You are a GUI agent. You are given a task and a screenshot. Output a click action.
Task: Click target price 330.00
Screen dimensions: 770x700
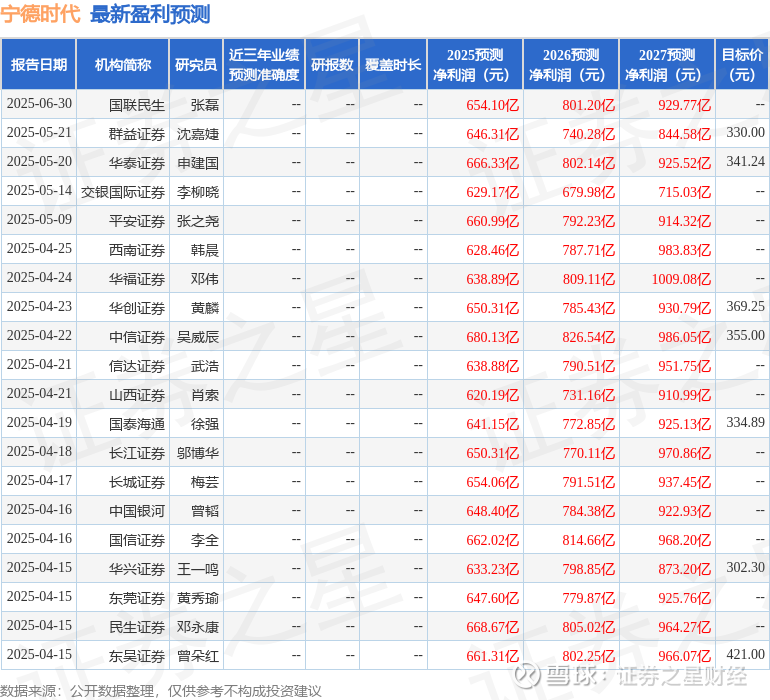pyautogui.click(x=745, y=133)
